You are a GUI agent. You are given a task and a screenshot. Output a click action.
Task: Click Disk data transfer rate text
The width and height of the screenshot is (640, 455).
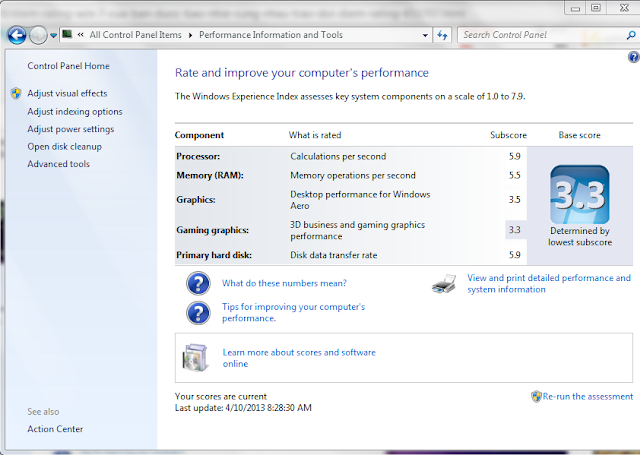pos(333,255)
